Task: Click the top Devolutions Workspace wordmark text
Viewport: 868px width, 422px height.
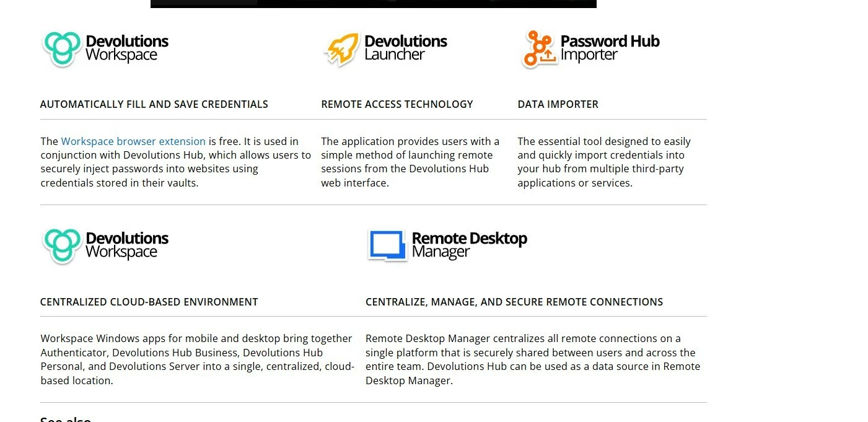Action: click(127, 48)
